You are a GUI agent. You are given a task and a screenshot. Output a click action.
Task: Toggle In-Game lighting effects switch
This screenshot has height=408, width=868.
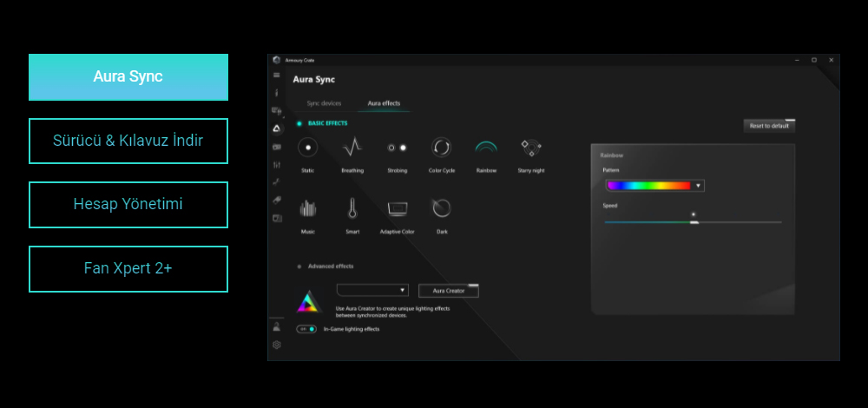click(306, 329)
